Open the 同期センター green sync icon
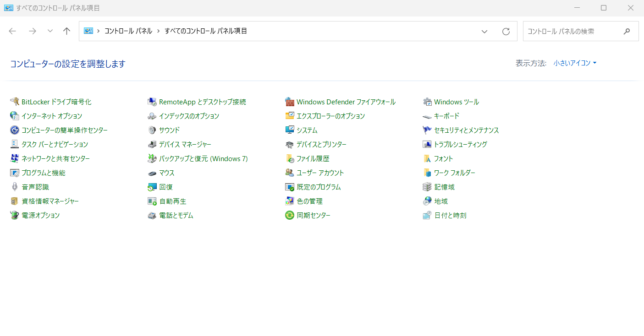Screen dimensions: 644x336 point(289,215)
